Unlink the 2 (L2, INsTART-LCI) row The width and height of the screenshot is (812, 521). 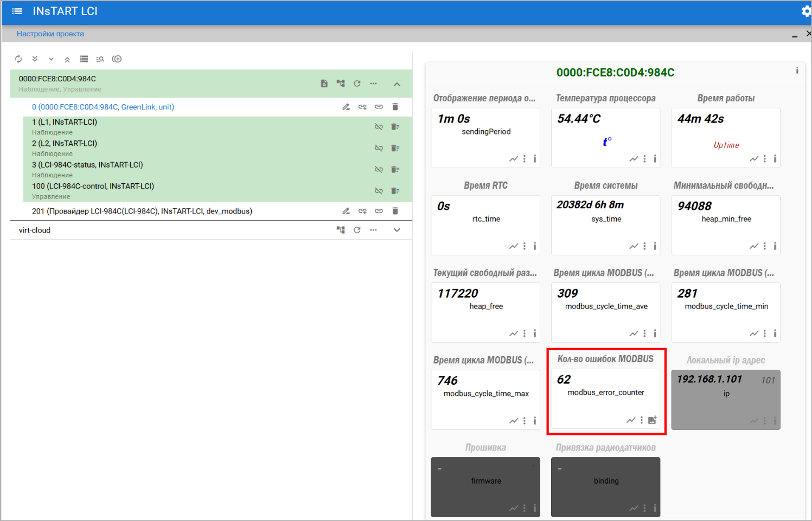click(379, 148)
